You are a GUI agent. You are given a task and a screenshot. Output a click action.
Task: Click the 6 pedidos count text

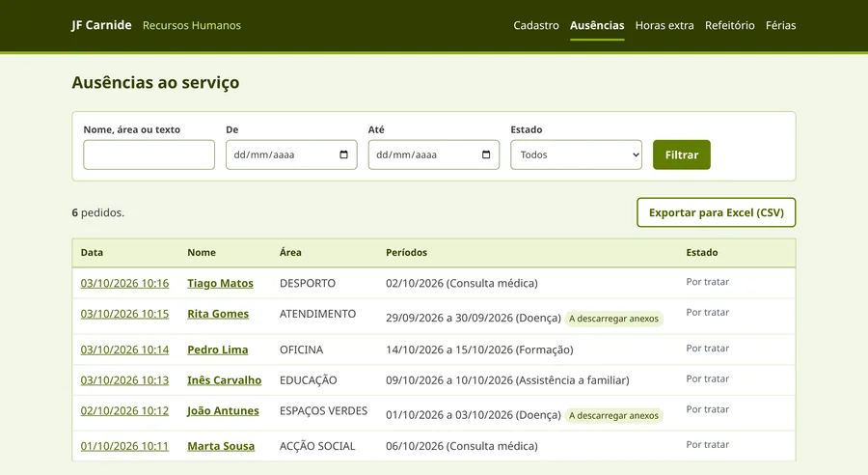[x=98, y=212]
